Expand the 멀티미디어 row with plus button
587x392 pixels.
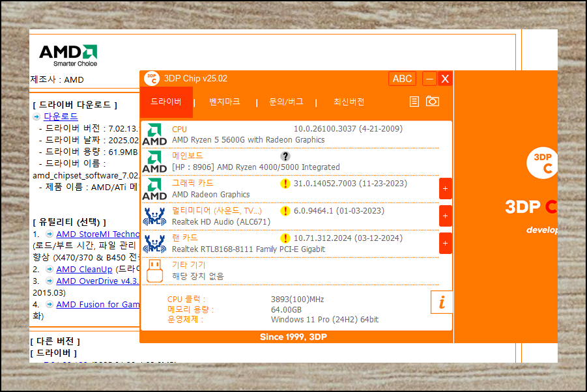click(x=445, y=216)
